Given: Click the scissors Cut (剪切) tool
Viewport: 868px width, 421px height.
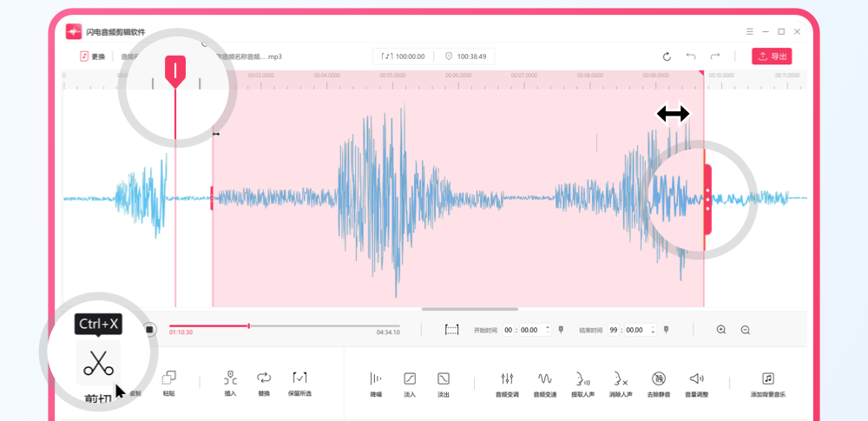Looking at the screenshot, I should click(x=99, y=362).
